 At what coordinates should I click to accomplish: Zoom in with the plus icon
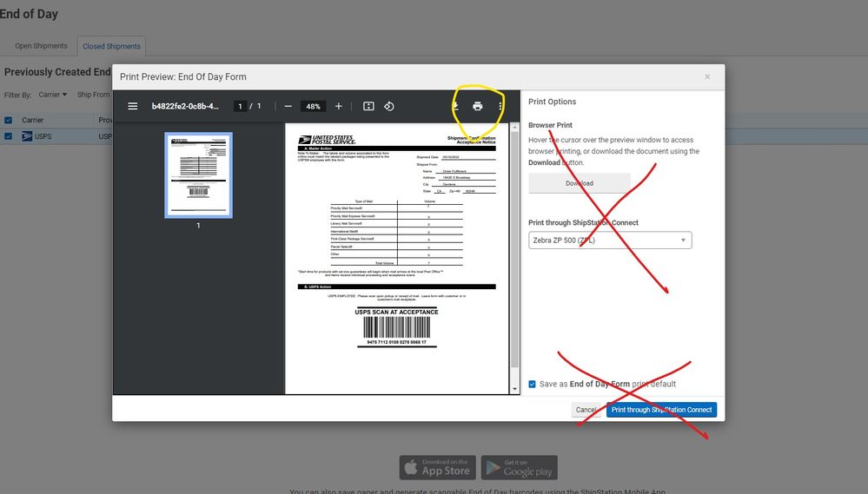coord(339,106)
